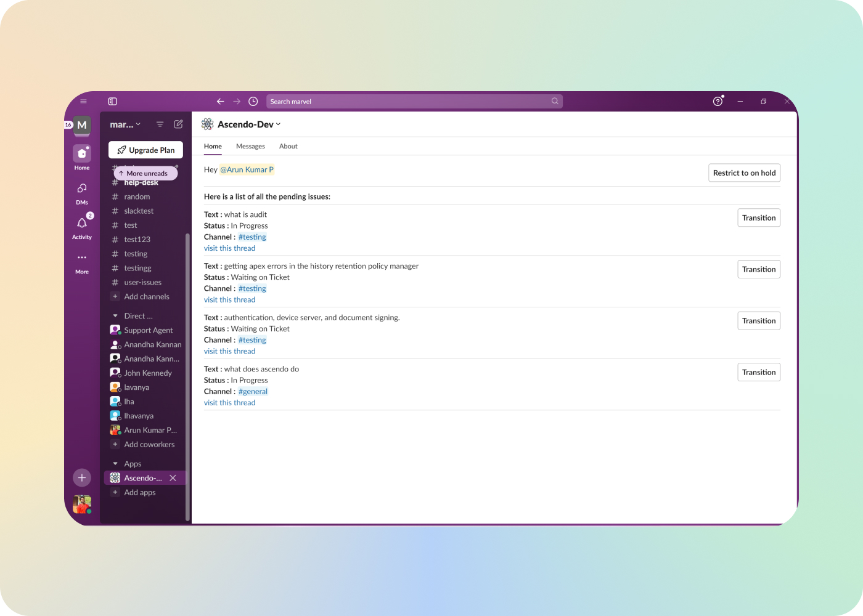Open the random channel
Image resolution: width=863 pixels, height=616 pixels.
(145, 197)
